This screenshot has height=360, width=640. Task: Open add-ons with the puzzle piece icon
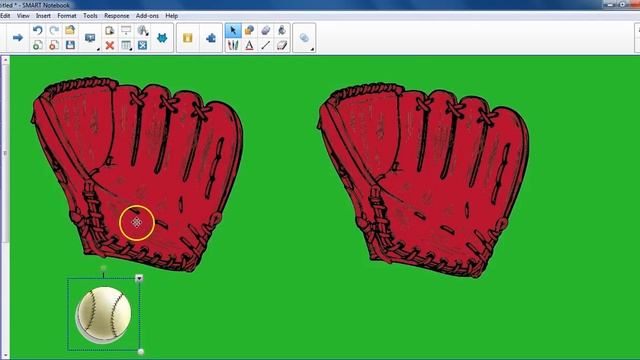pyautogui.click(x=211, y=38)
